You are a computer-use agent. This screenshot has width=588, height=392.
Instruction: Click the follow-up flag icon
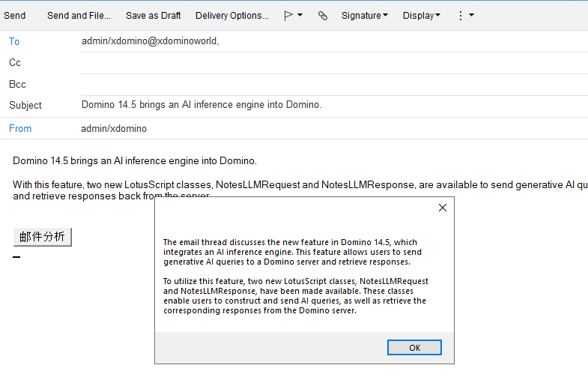click(288, 16)
